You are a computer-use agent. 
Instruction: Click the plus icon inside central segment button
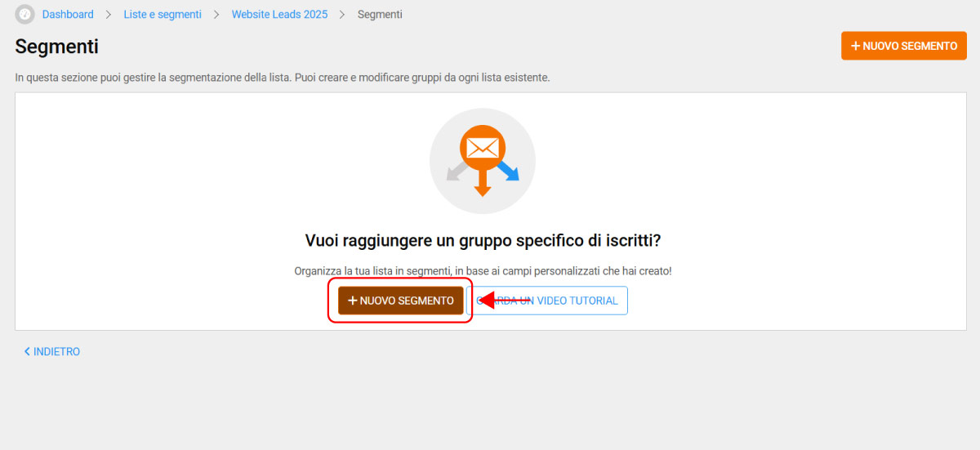[x=353, y=301]
